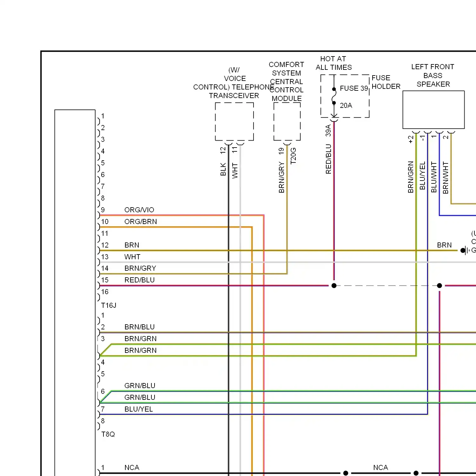Image resolution: width=476 pixels, height=476 pixels.
Task: Select the T20G connector label
Action: pos(293,156)
